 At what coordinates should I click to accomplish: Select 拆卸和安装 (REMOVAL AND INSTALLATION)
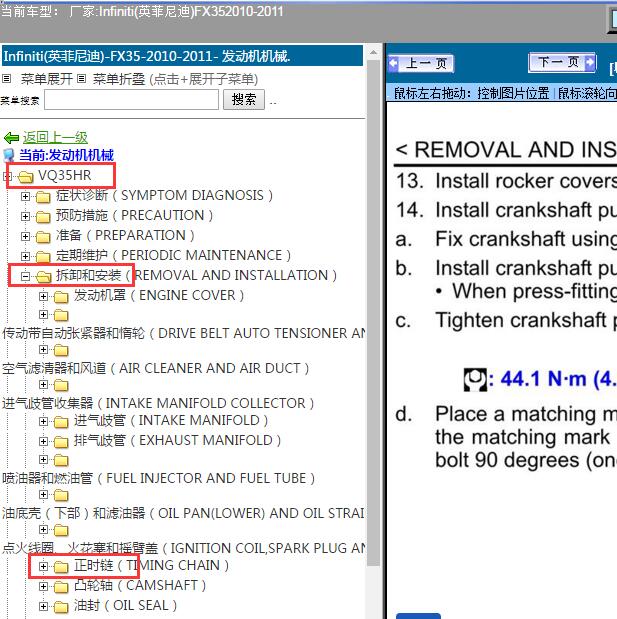click(x=196, y=275)
